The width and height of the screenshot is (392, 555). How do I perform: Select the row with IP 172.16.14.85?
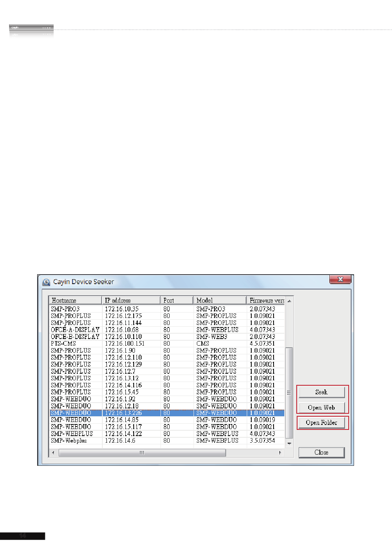[x=167, y=420]
